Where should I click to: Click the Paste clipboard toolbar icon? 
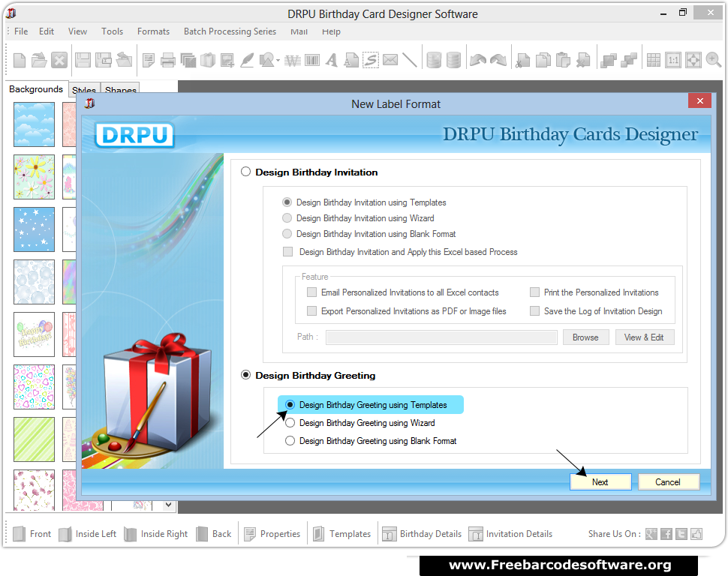point(563,60)
